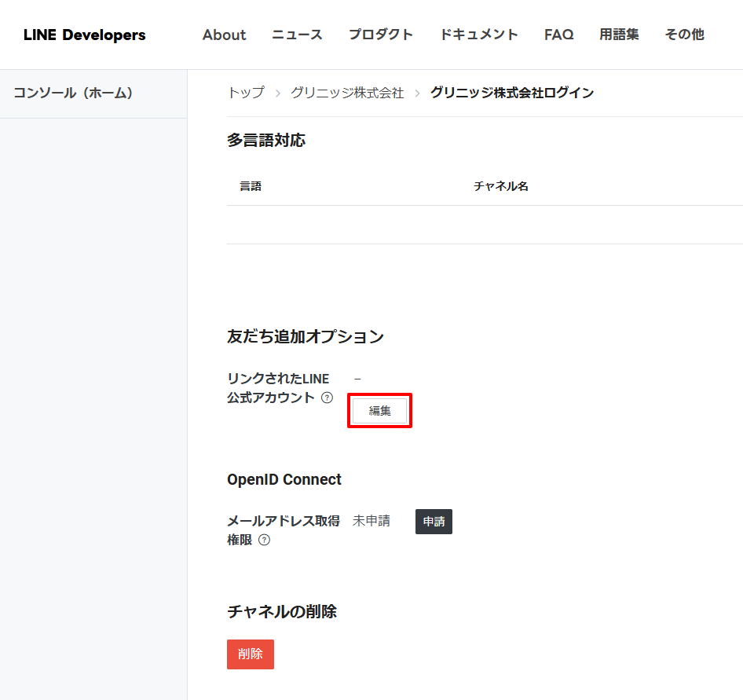Click help icon next to 公式アカウント
Viewport: 743px width, 700px height.
click(327, 398)
